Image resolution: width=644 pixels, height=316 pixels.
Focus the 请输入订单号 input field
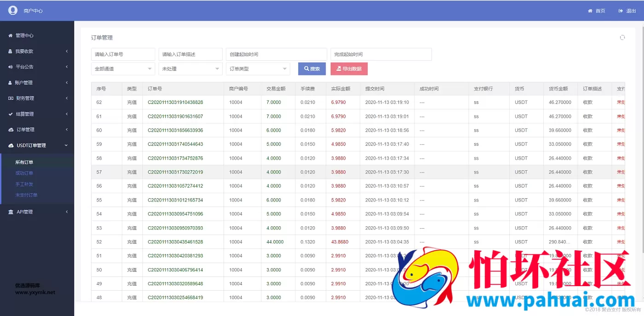[x=123, y=54]
